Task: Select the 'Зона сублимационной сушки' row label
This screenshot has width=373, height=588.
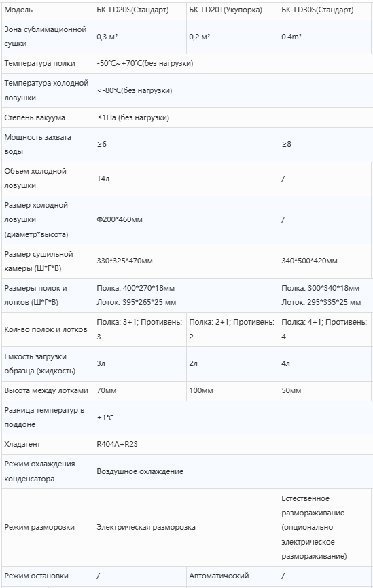Action: [x=48, y=37]
